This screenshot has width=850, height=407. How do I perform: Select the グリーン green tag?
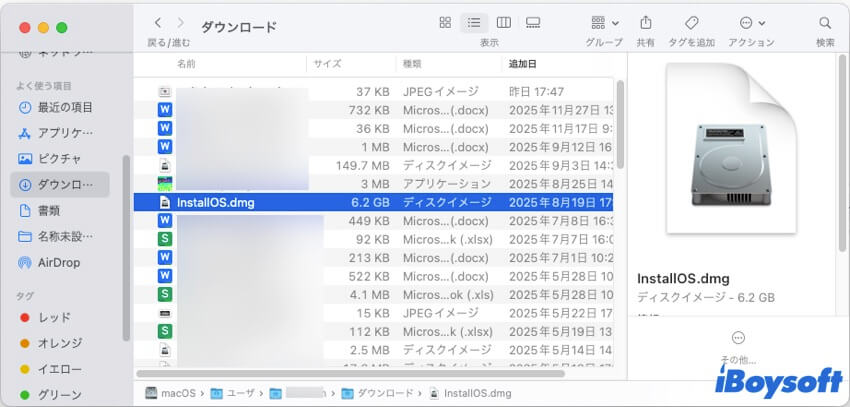tap(51, 395)
